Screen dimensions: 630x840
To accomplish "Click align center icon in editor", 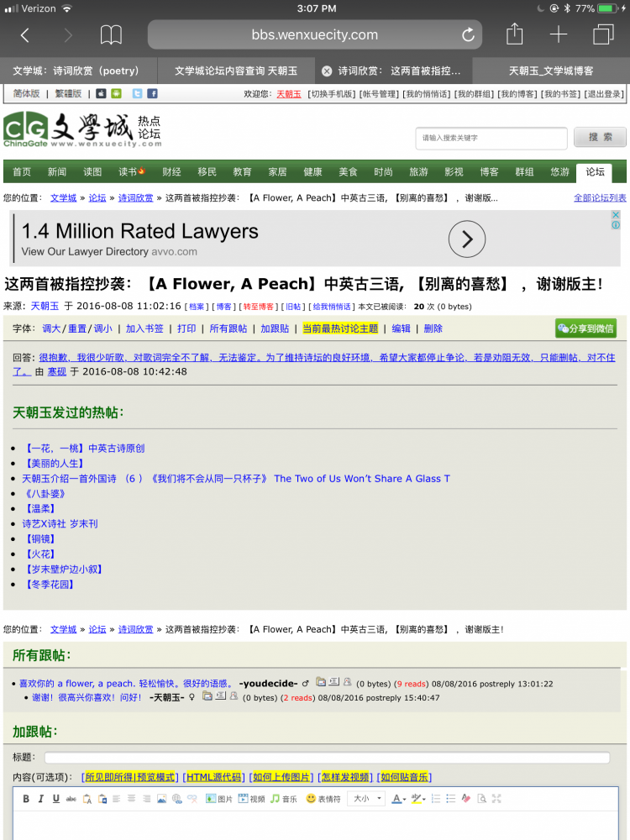I will 131,799.
